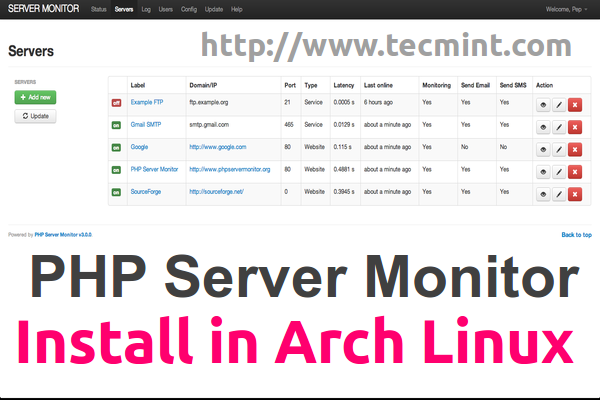Click the smtp.gmail.com domain cell
Screen dimensions: 600x400
click(x=209, y=124)
